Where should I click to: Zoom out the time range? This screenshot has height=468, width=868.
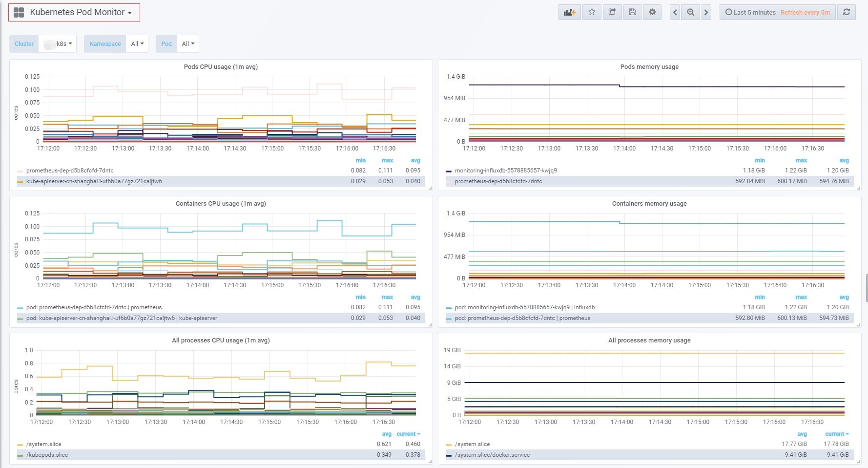click(690, 12)
